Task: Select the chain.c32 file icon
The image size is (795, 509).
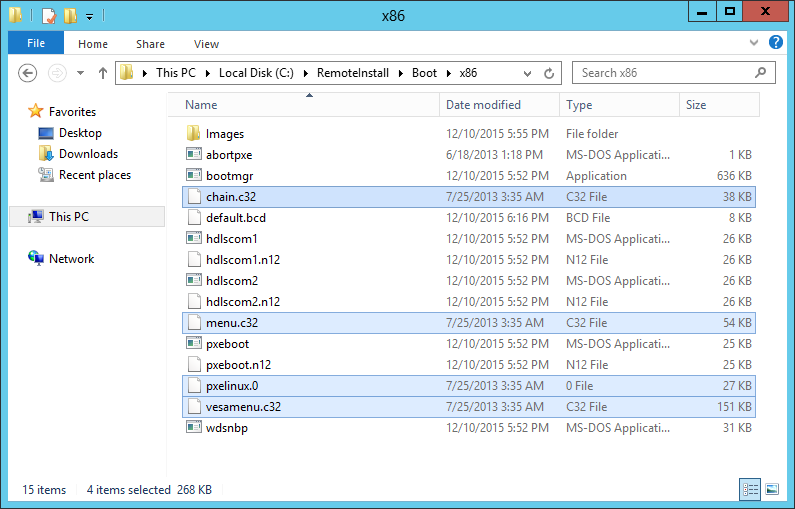Action: click(x=194, y=197)
